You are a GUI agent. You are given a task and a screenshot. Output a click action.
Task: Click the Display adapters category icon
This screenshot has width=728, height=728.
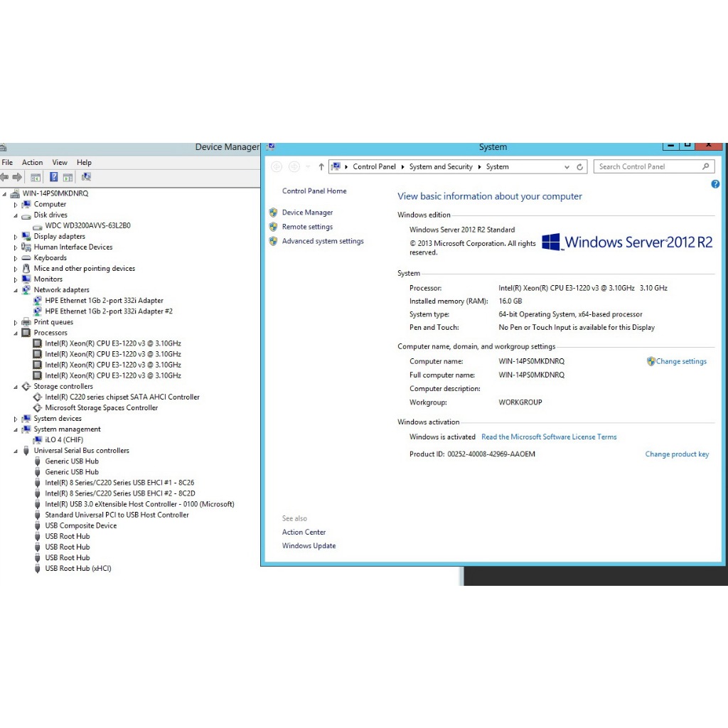[26, 236]
